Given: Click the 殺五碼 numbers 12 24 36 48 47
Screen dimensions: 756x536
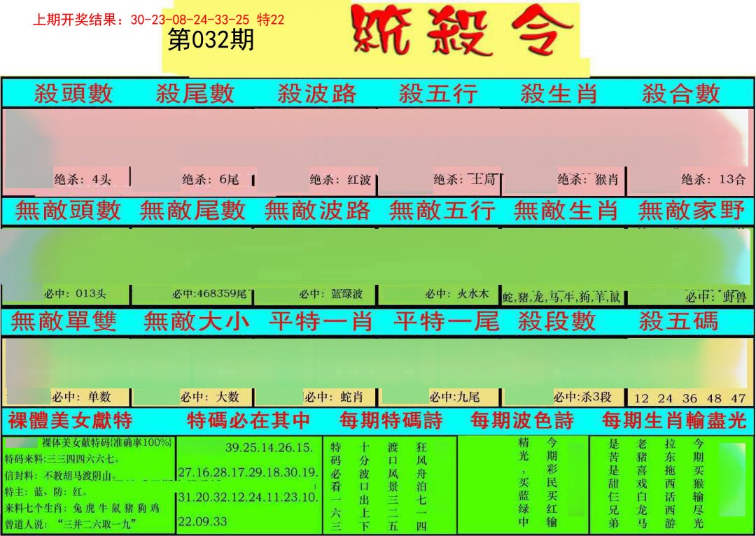Looking at the screenshot, I should (689, 398).
